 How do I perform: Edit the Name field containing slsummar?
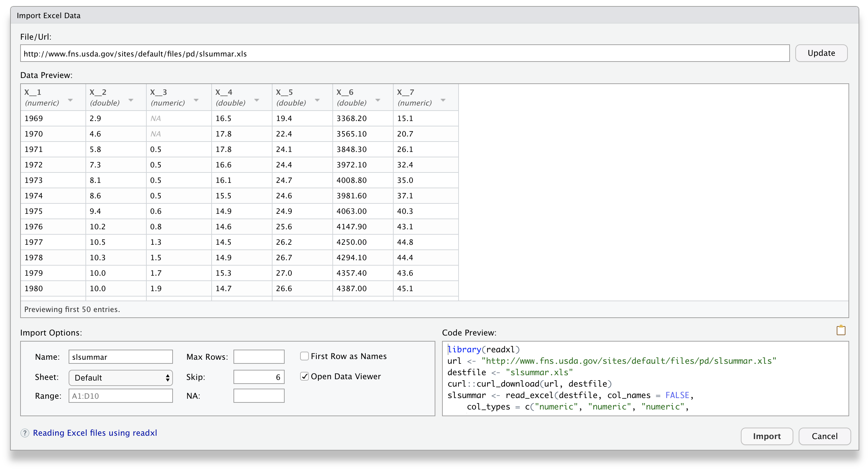coord(120,357)
